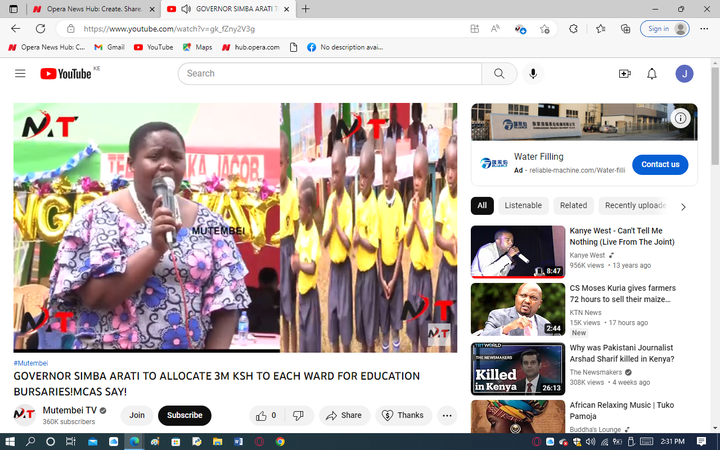Like the video with thumbs up
Viewport: 720px width, 450px height.
tap(265, 415)
